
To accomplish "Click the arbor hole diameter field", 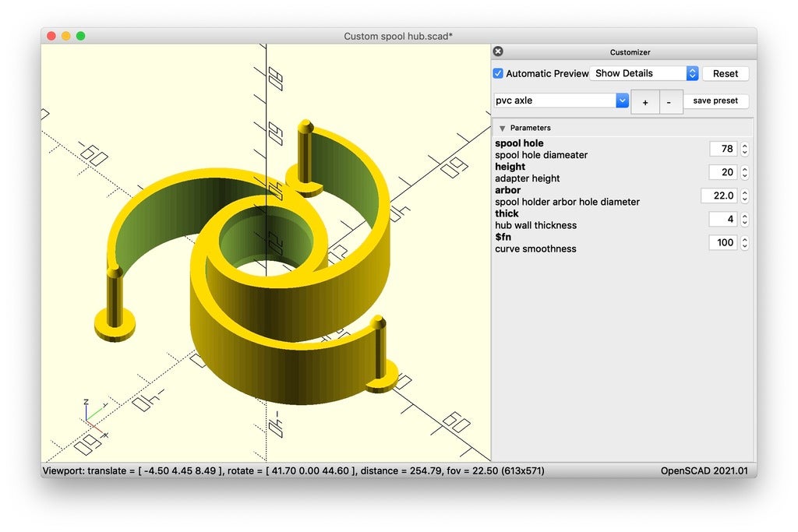I will pyautogui.click(x=719, y=196).
